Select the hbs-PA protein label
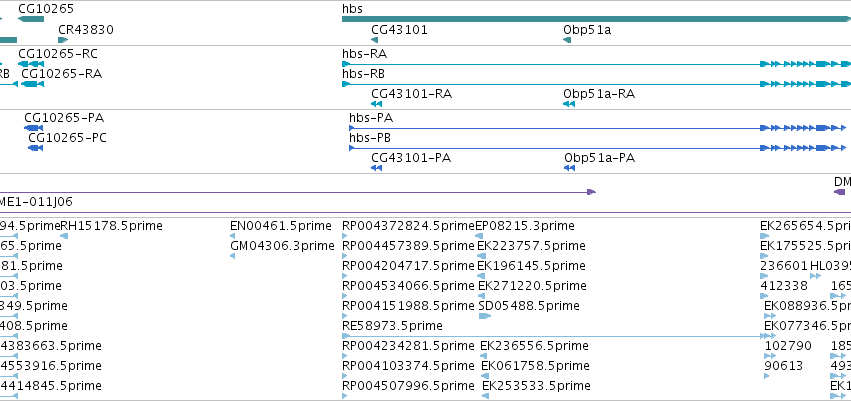 pos(370,118)
